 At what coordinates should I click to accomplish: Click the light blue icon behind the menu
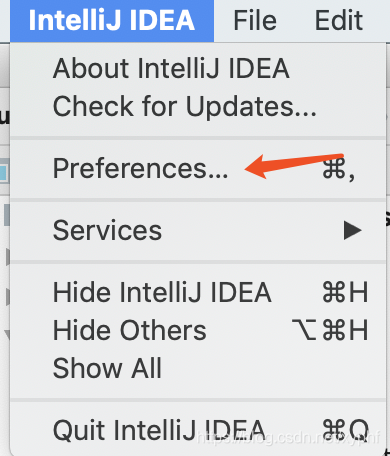(4, 172)
